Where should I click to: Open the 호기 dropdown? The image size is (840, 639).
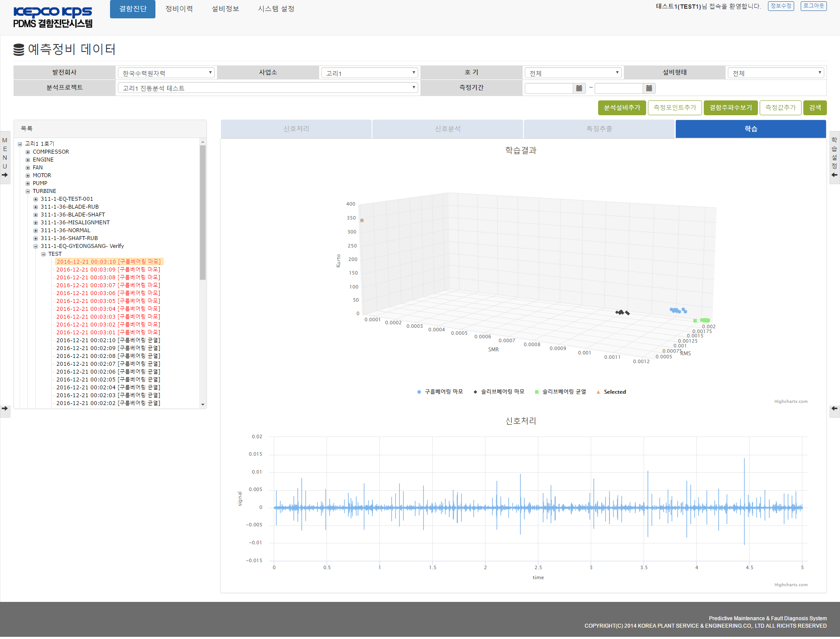(x=573, y=73)
